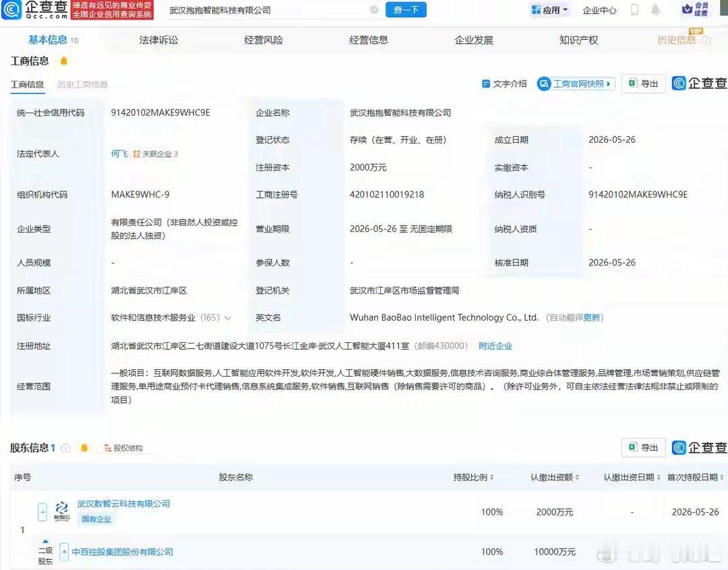728x570 pixels.
Task: Expand the 国标行业 软件和信息技术服务业 dropdown
Action: pos(228,318)
